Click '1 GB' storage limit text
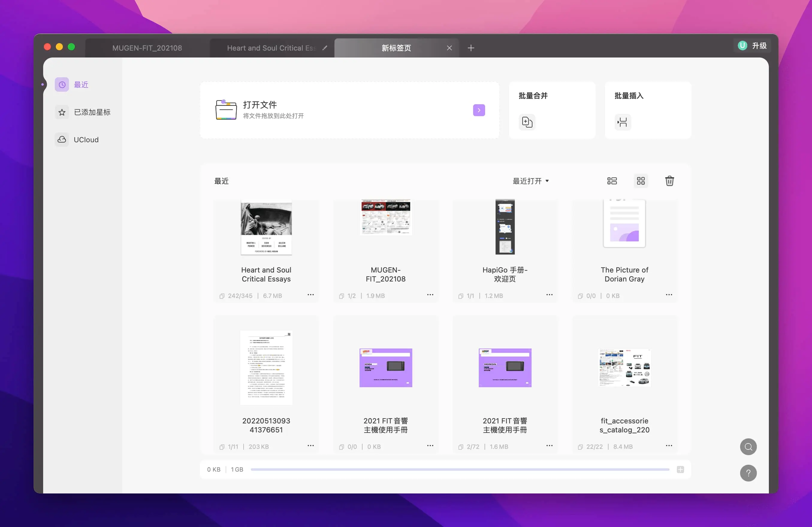This screenshot has height=527, width=812. [x=237, y=470]
